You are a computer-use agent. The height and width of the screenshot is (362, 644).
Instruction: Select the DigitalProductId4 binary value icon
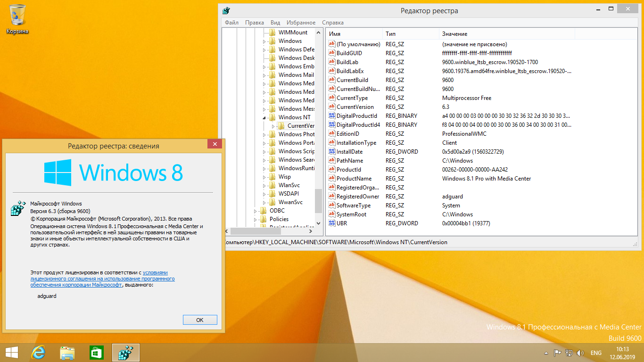332,125
